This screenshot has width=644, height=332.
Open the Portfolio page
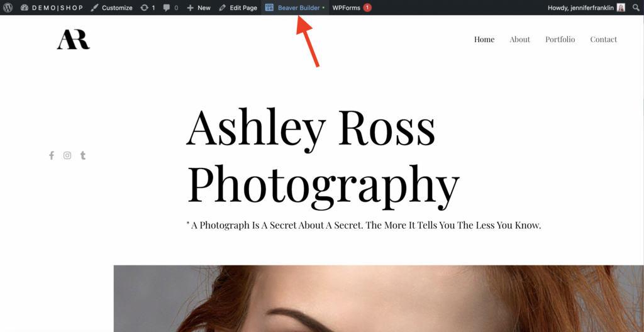coord(560,40)
